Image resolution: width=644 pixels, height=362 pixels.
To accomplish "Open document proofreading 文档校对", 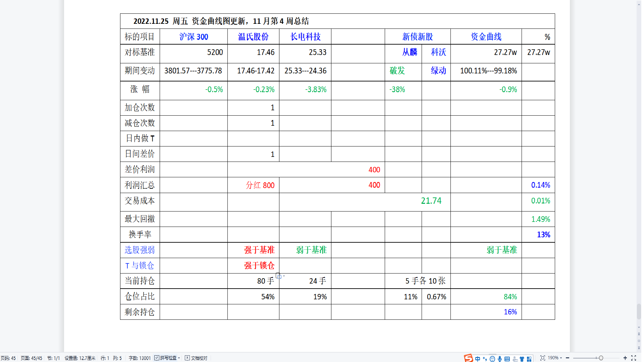I will pos(196,358).
